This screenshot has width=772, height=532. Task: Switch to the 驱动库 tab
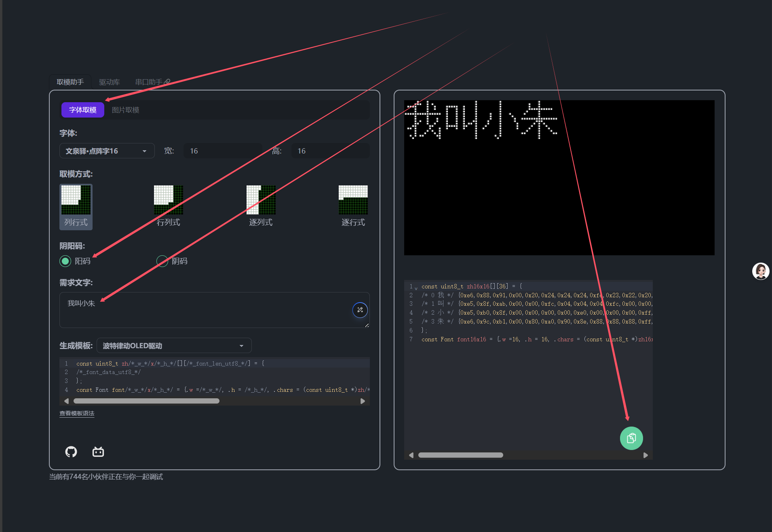coord(109,82)
